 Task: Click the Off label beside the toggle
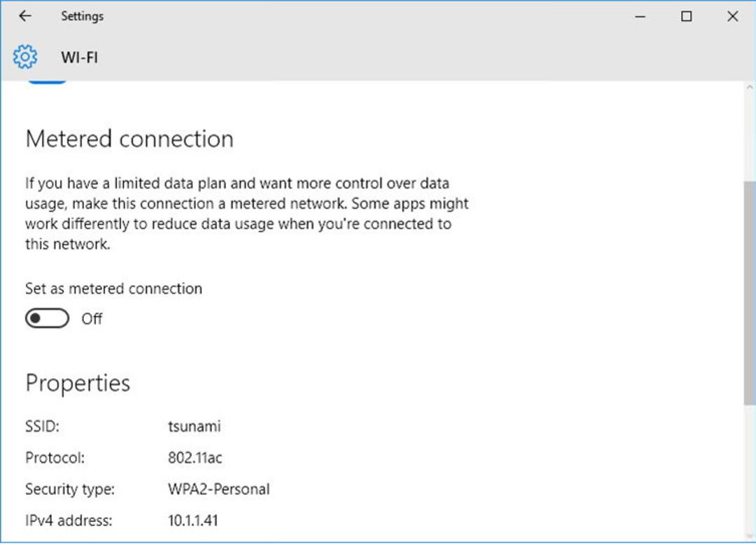[x=92, y=319]
